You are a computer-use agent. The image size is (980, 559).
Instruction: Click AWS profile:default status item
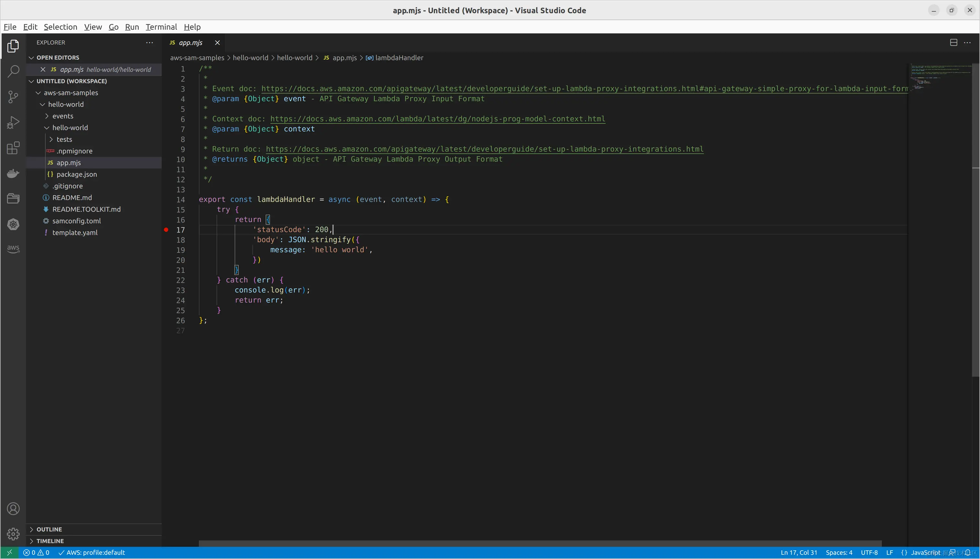point(92,553)
